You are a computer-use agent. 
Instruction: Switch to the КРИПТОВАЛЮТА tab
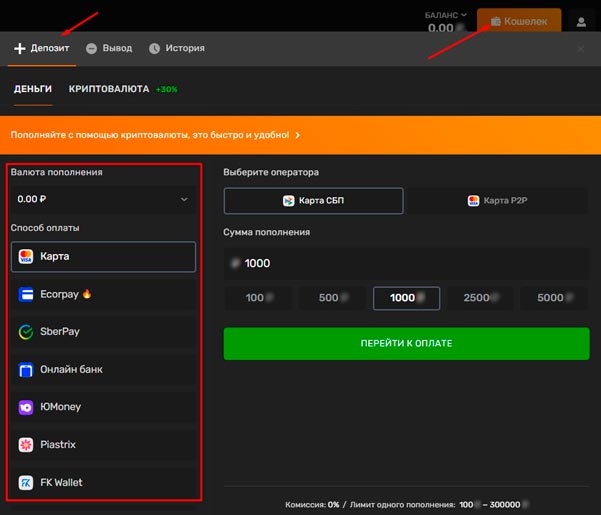108,89
